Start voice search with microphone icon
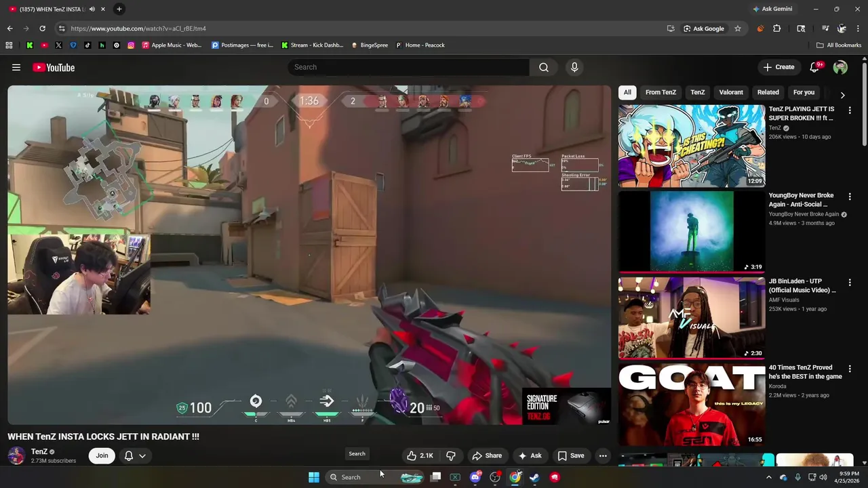Screen dimensions: 868x488 (574, 67)
